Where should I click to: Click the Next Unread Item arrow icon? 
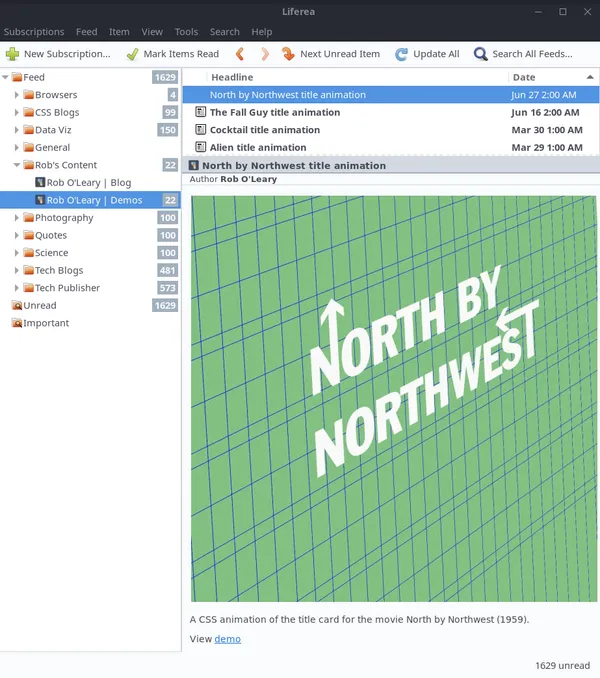tap(288, 54)
